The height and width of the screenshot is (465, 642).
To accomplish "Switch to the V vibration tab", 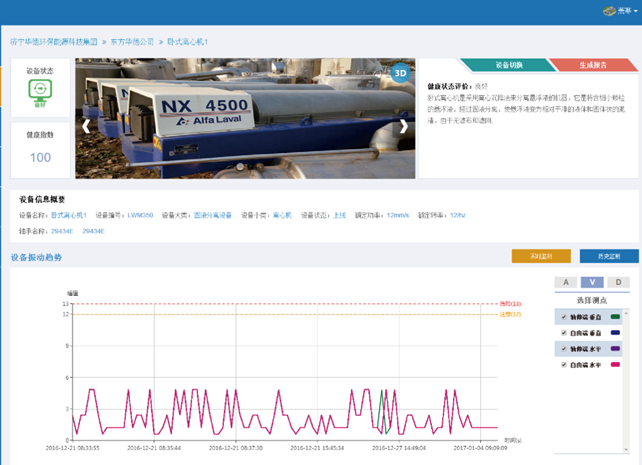I will (x=593, y=282).
